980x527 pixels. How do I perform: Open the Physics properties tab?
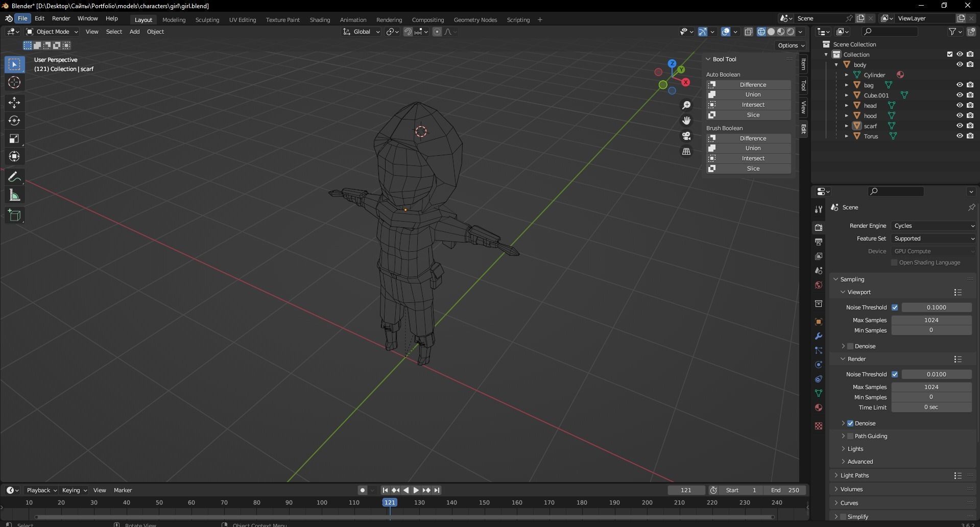point(819,365)
